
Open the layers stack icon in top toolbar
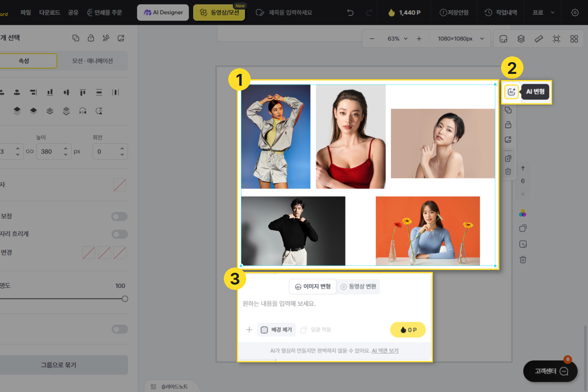pos(521,39)
